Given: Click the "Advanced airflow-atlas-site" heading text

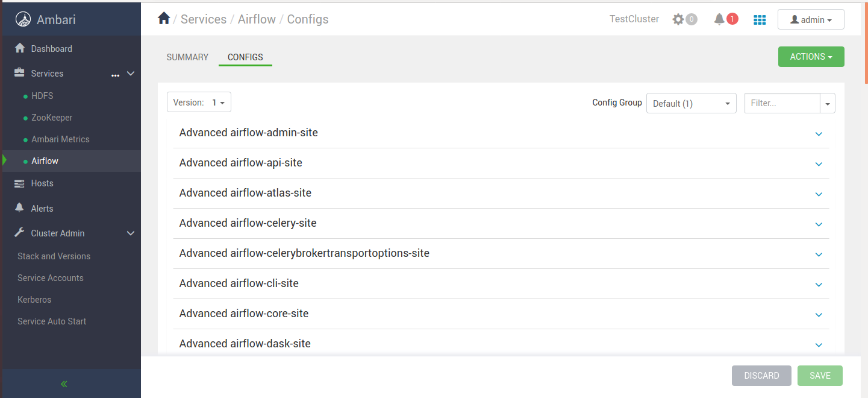Looking at the screenshot, I should 245,193.
